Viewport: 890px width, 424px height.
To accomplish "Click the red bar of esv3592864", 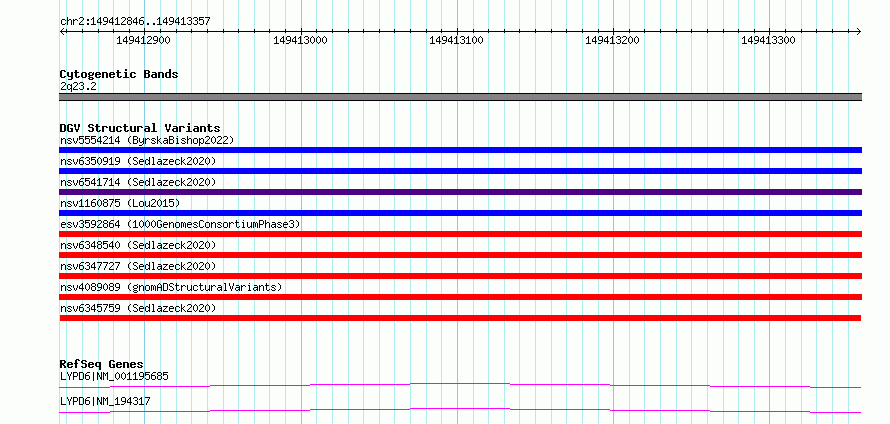I will tap(460, 234).
